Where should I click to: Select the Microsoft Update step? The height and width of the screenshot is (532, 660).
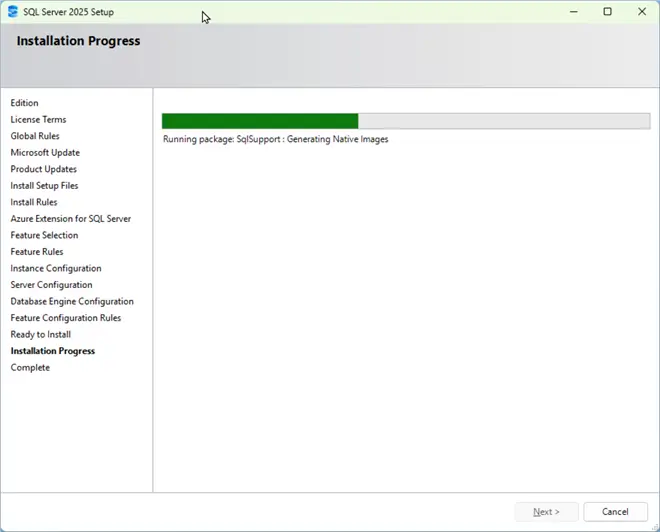coord(45,152)
